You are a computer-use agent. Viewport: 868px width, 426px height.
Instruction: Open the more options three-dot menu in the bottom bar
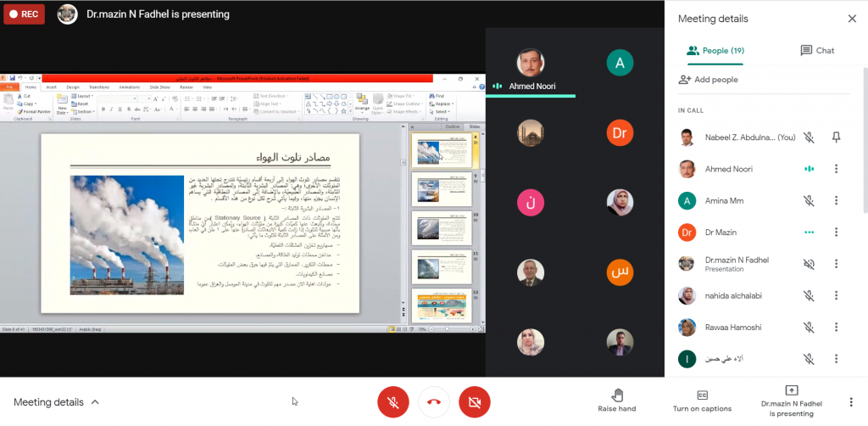click(x=851, y=401)
